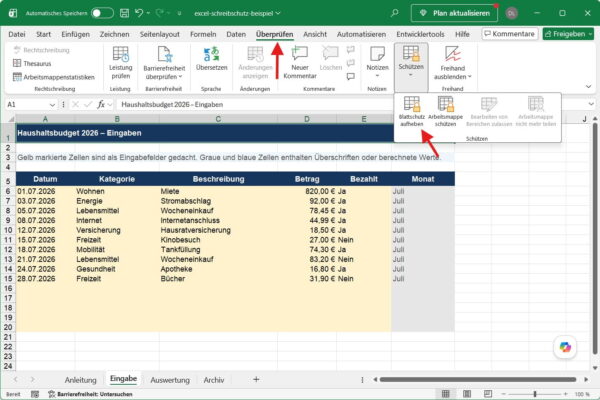This screenshot has height=400, width=600.
Task: Click the zoom in plus button
Action: [565, 394]
